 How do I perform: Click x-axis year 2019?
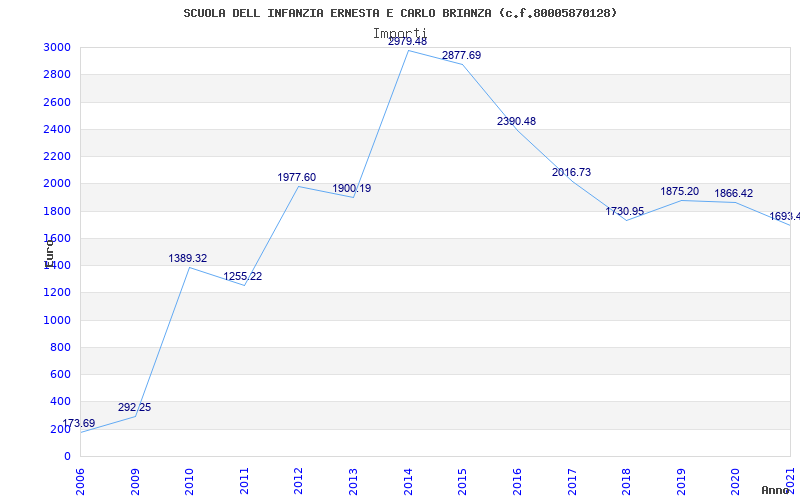[681, 482]
